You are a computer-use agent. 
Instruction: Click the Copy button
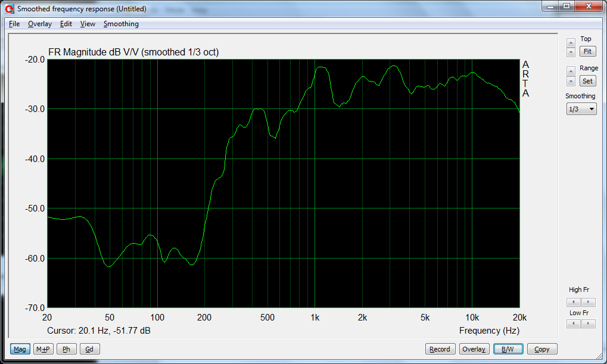coord(542,349)
